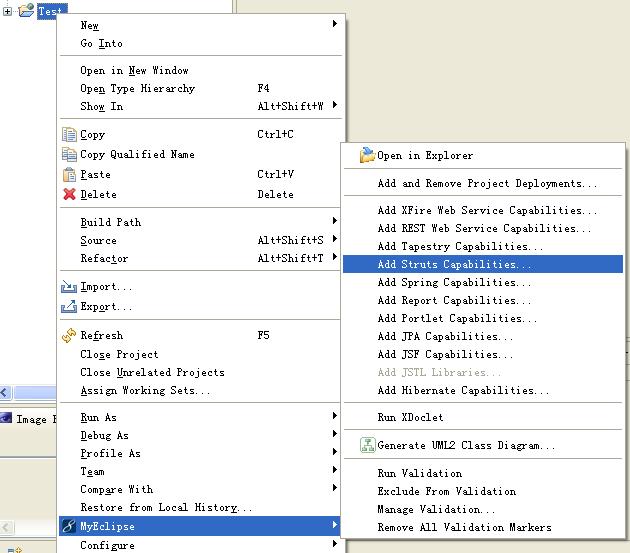
Task: Click the Image preview eye icon
Action: click(x=6, y=418)
